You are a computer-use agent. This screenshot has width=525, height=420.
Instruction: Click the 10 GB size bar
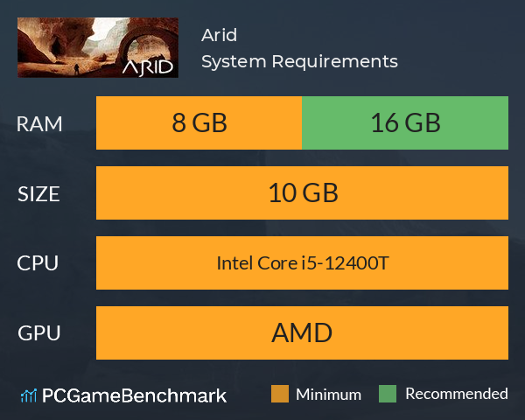pos(303,192)
